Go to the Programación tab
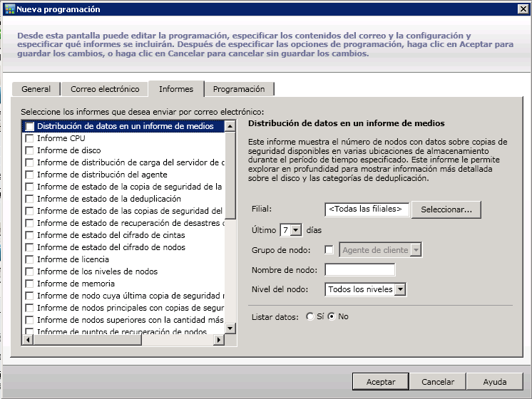 coord(239,89)
